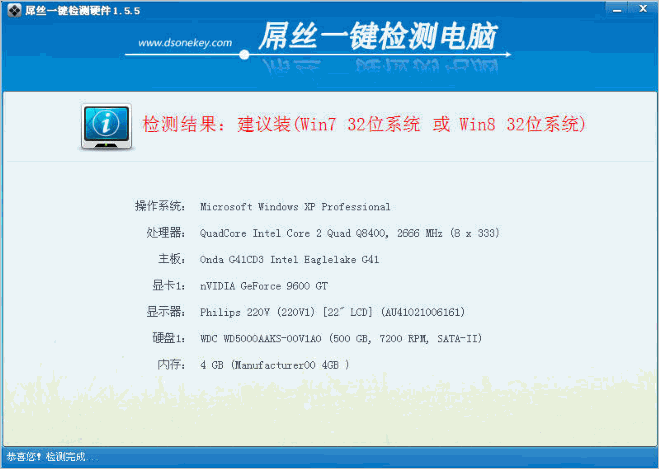Image resolution: width=659 pixels, height=469 pixels.
Task: Click the 主板 label
Action: click(x=171, y=259)
